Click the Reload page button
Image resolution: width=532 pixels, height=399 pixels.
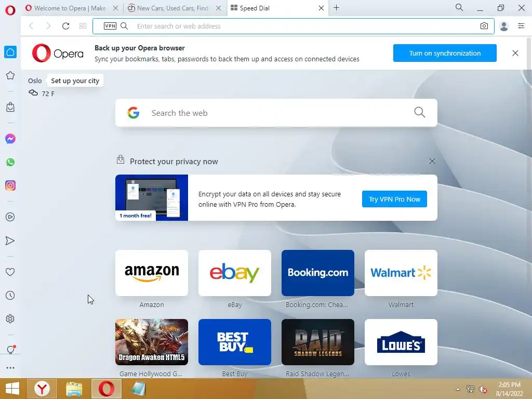coord(65,26)
